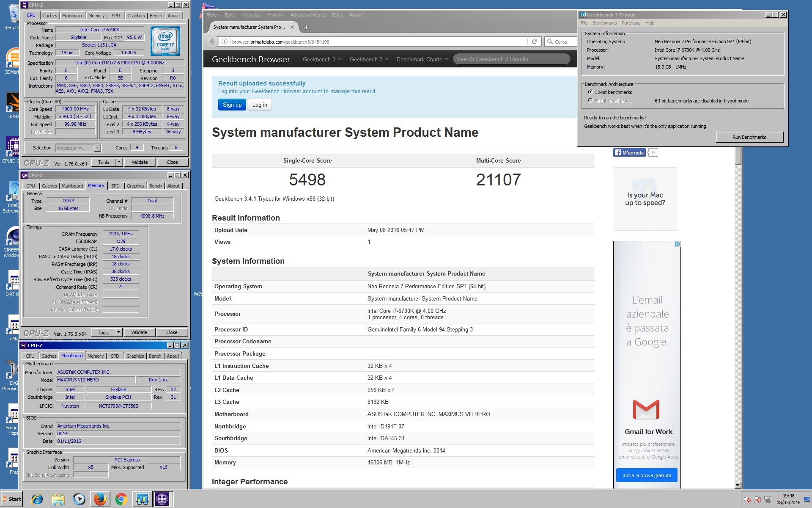The width and height of the screenshot is (812, 508).
Task: Open a new Firefox tab with plus icon
Action: [x=306, y=27]
